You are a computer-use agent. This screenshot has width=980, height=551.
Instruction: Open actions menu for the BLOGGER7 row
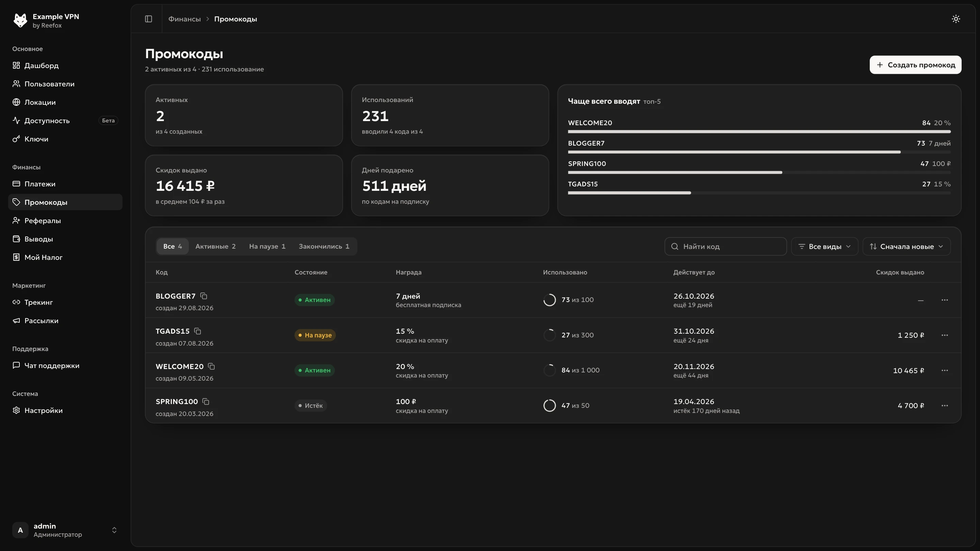(x=945, y=300)
